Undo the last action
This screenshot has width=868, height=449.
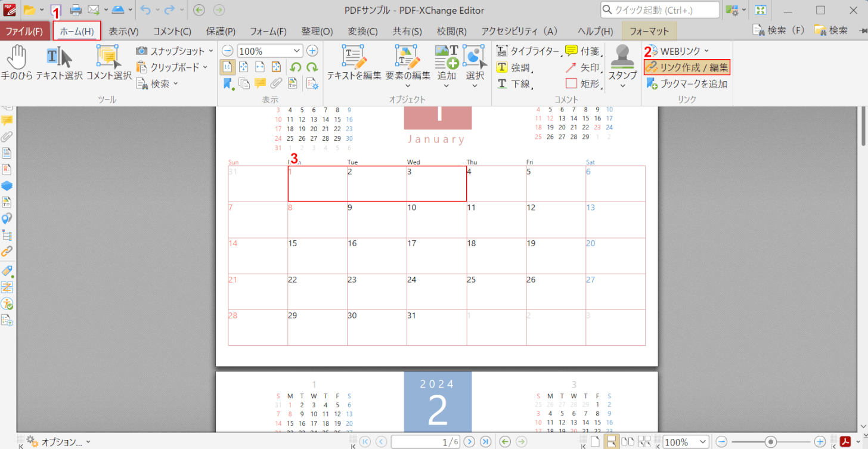coord(146,10)
